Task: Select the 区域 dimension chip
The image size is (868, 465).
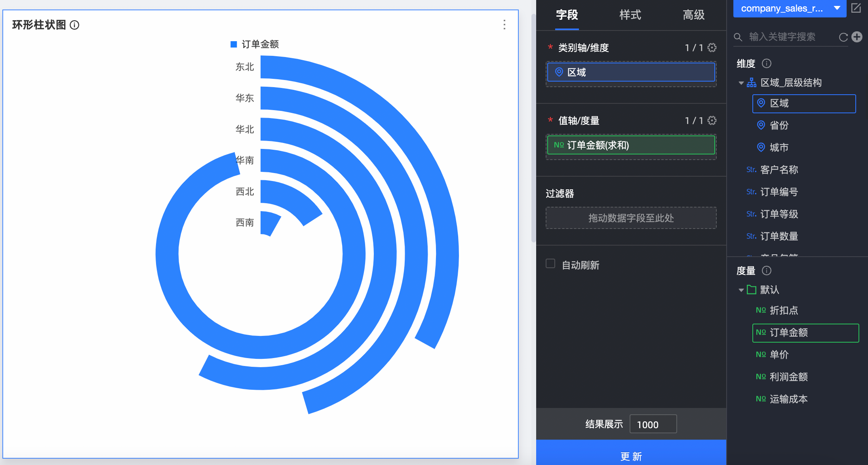Action: [x=631, y=72]
